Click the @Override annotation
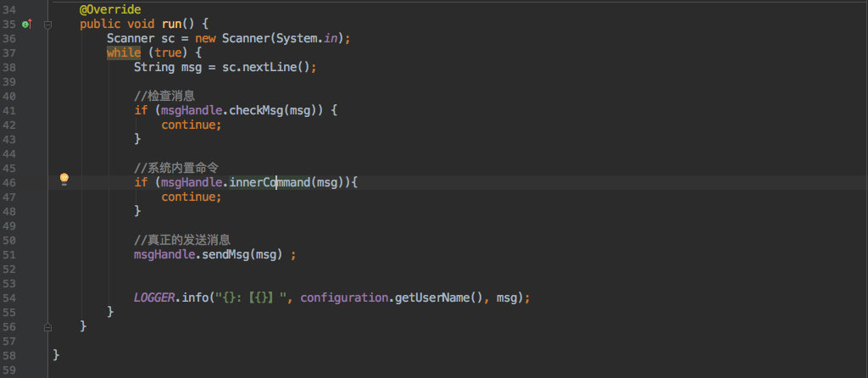 pyautogui.click(x=109, y=9)
